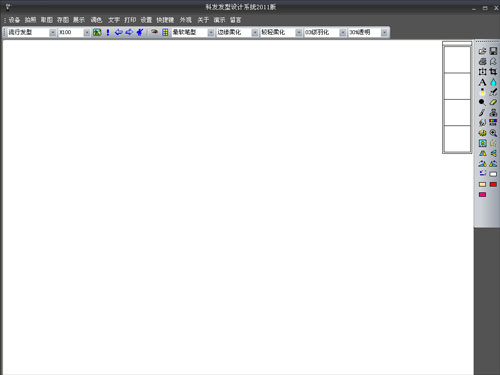The height and width of the screenshot is (375, 500).
Task: Select the cyan water drop tool
Action: click(x=493, y=82)
